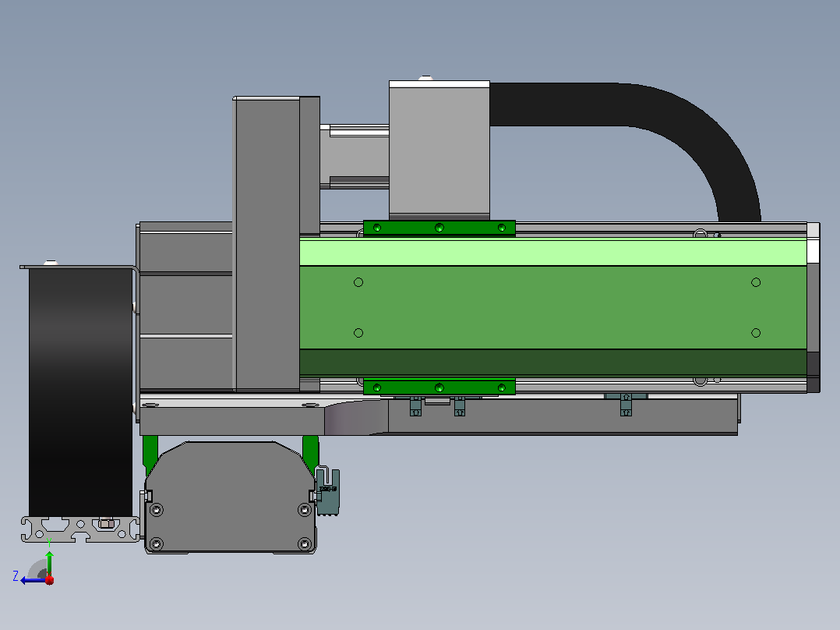Select the tall gray vertical plate
Screen dimensions: 840x630
(x=267, y=244)
